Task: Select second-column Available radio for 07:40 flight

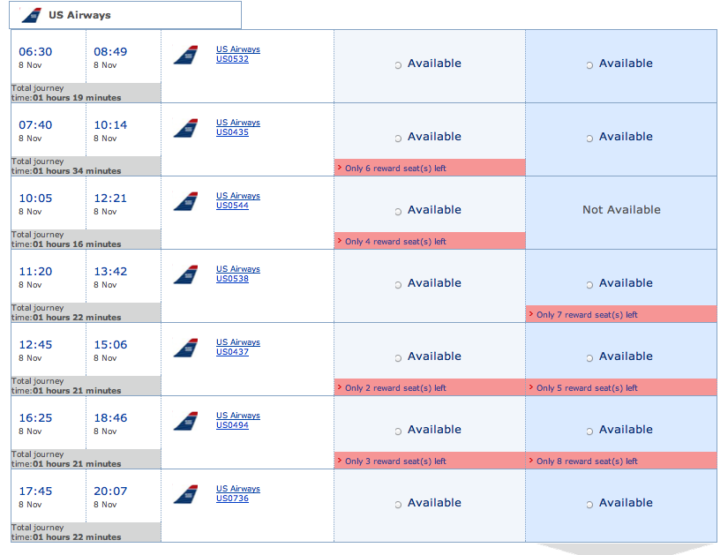Action: pos(589,138)
